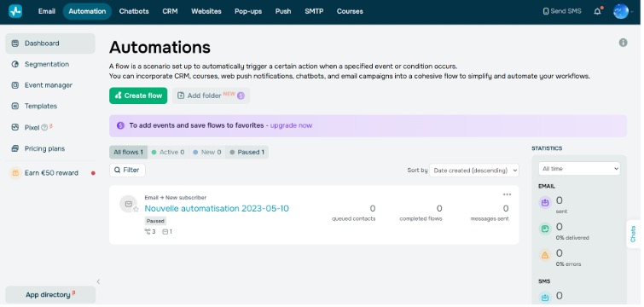Click the purple upgrade icon in the banner
This screenshot has height=307, width=644.
(x=120, y=125)
